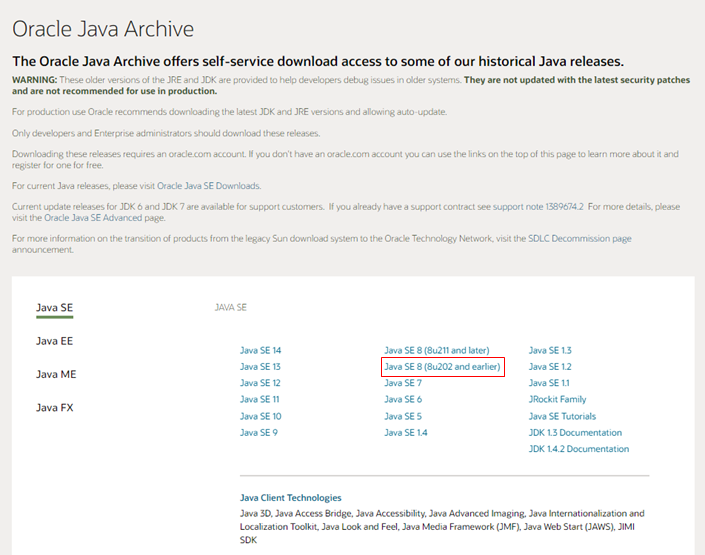This screenshot has height=555, width=705.
Task: Open the Java SE 1.1 link
Action: (x=549, y=383)
